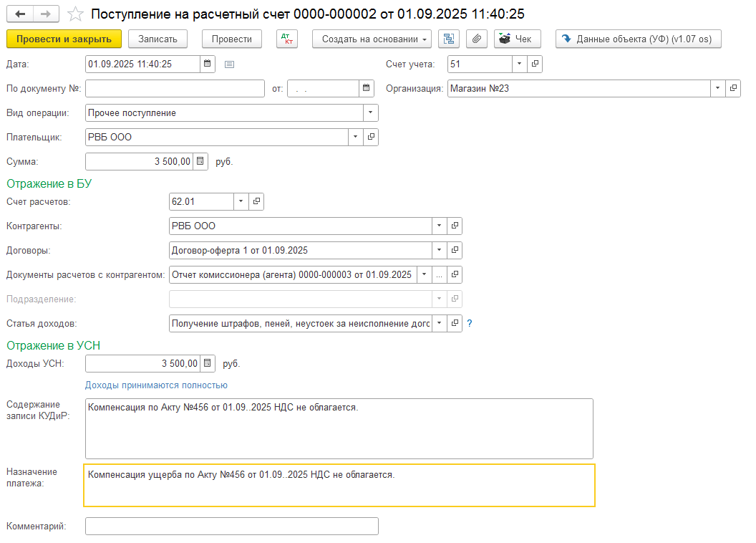This screenshot has width=756, height=543.
Task: Open calculator for Сумма field
Action: point(200,161)
